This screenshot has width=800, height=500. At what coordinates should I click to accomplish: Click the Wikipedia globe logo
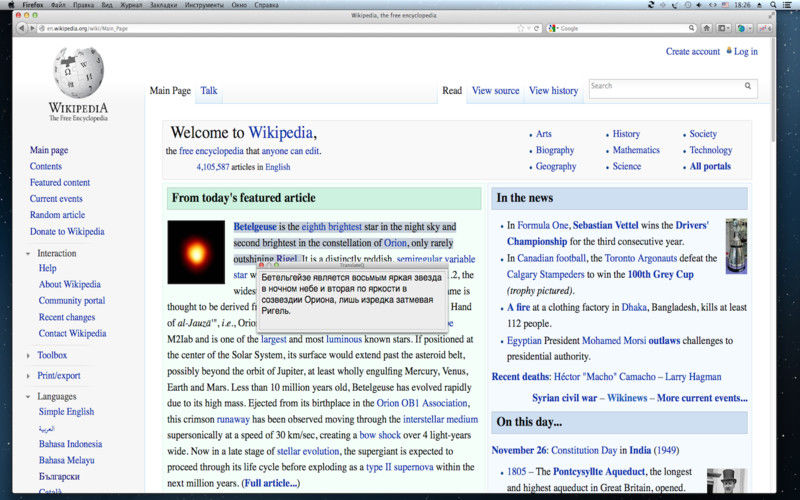point(79,73)
